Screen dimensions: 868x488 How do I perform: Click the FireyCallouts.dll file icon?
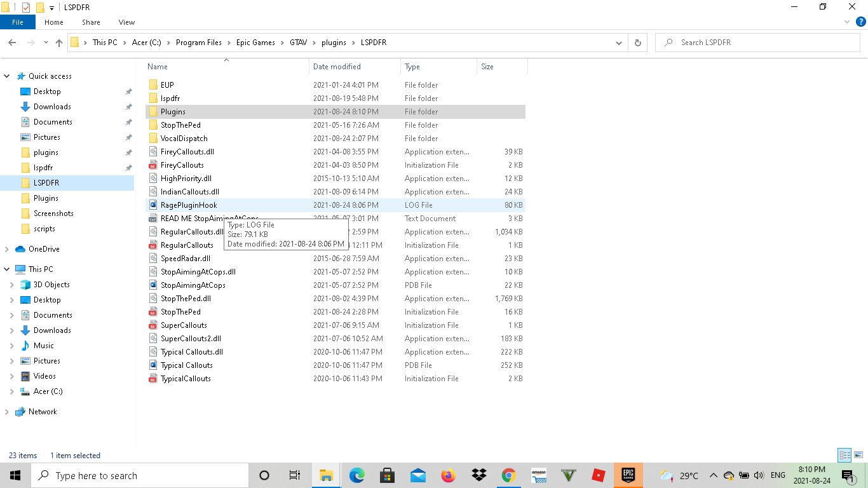click(153, 152)
